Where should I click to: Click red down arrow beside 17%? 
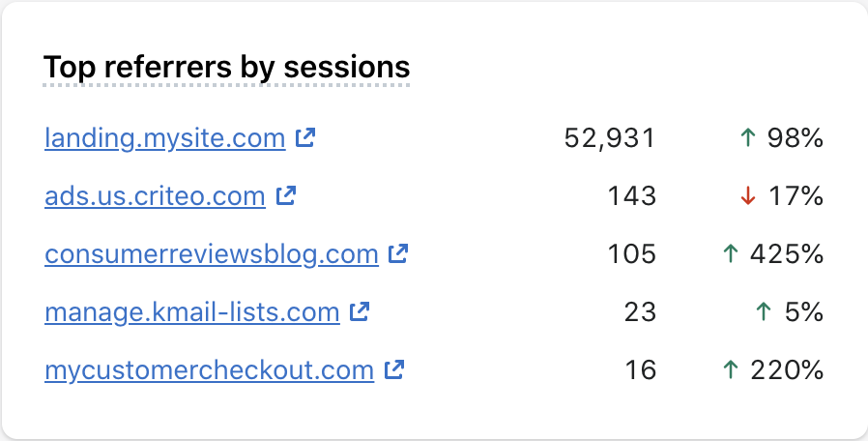click(x=748, y=195)
